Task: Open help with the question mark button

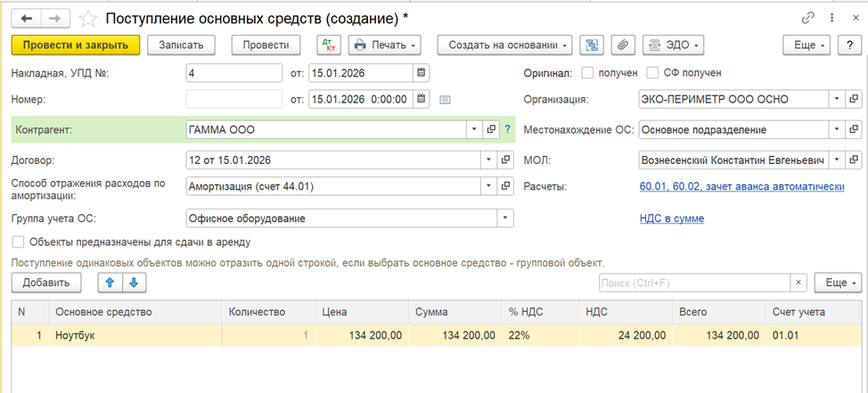Action: click(x=850, y=45)
